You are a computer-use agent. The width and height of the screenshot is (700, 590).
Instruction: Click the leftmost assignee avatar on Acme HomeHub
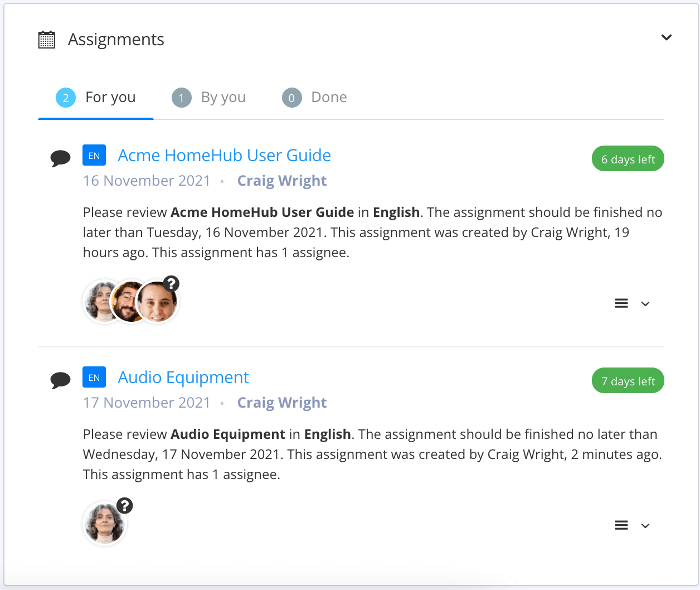coord(100,301)
